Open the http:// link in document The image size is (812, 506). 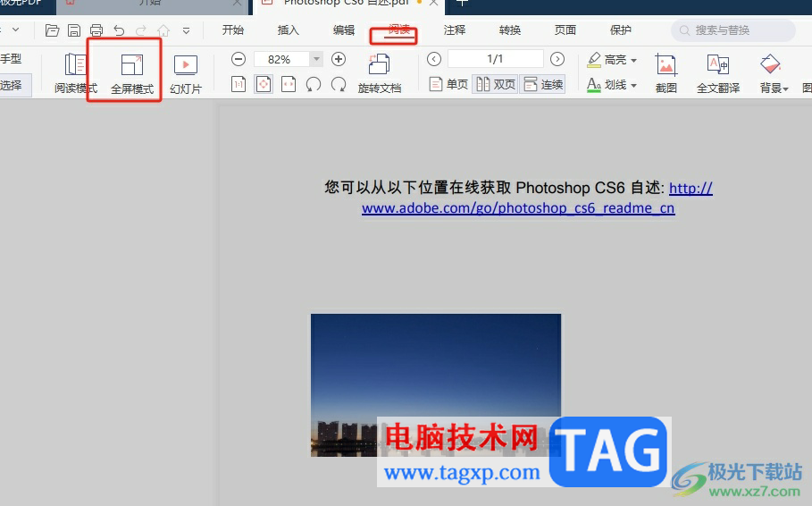691,188
